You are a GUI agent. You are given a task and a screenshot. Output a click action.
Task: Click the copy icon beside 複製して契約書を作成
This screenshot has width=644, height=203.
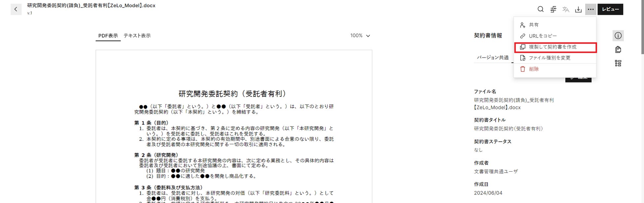[x=522, y=47]
